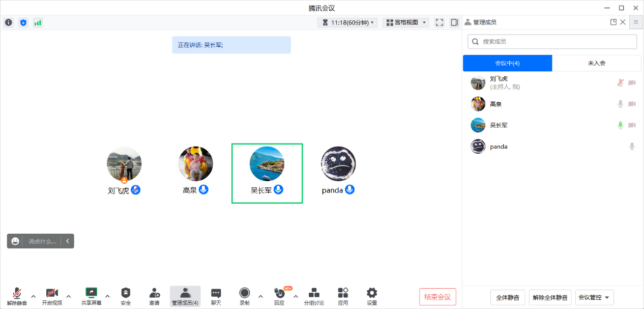Open the 聊天 chat window

(216, 296)
